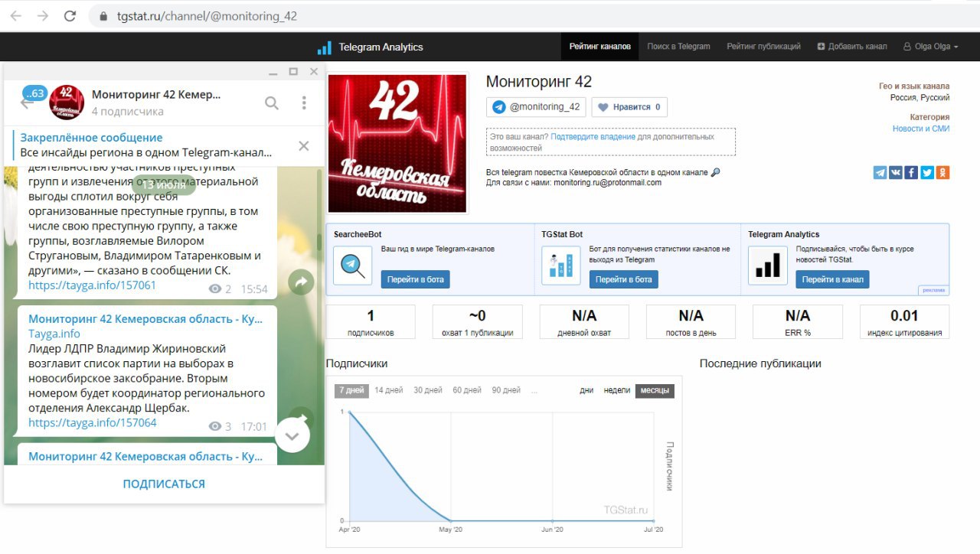The height and width of the screenshot is (554, 980).
Task: Group the chart by недели
Action: [617, 390]
